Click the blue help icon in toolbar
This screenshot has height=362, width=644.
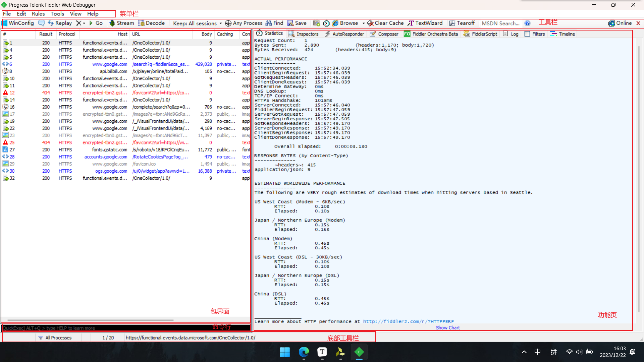point(528,23)
